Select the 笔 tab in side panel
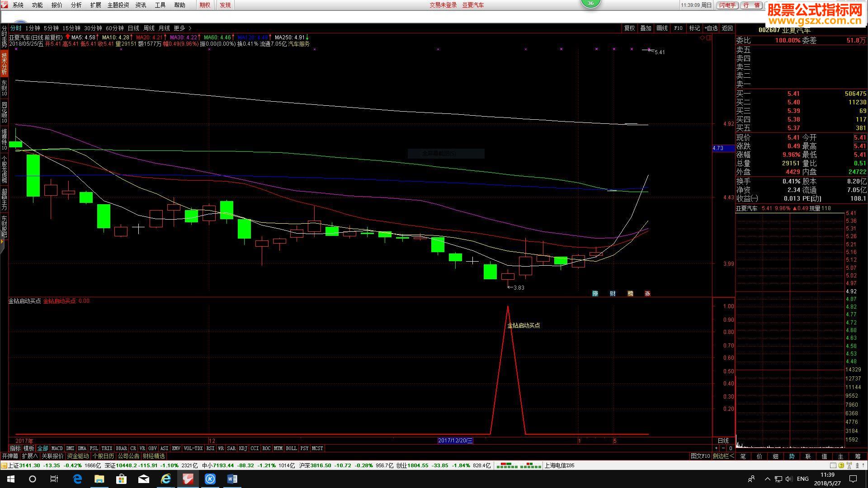The width and height of the screenshot is (868, 488). (743, 456)
